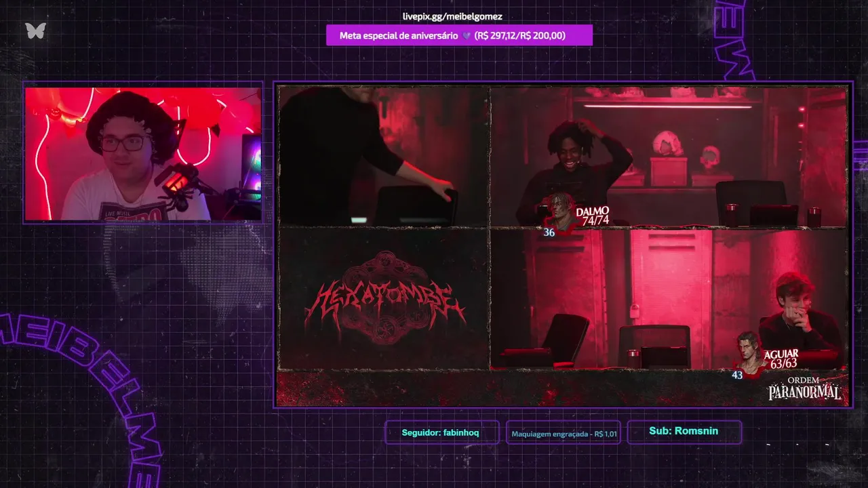Viewport: 868px width, 488px height.
Task: Click the Ordem Paranormal logo
Action: [x=805, y=388]
